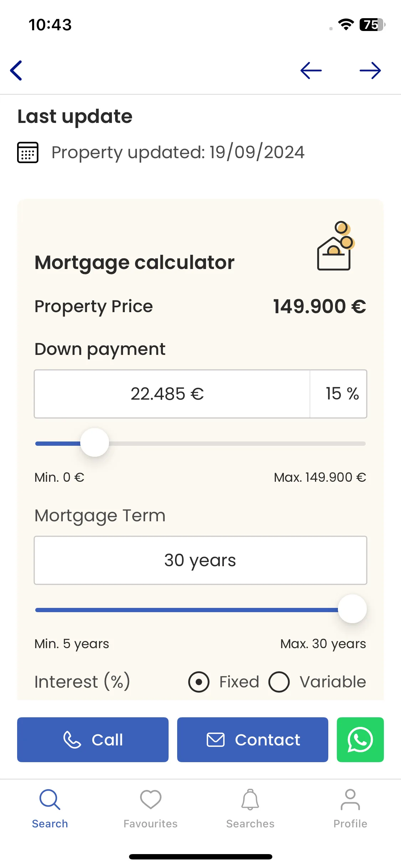Select the Fixed interest radio button
The image size is (401, 868).
[x=199, y=682]
